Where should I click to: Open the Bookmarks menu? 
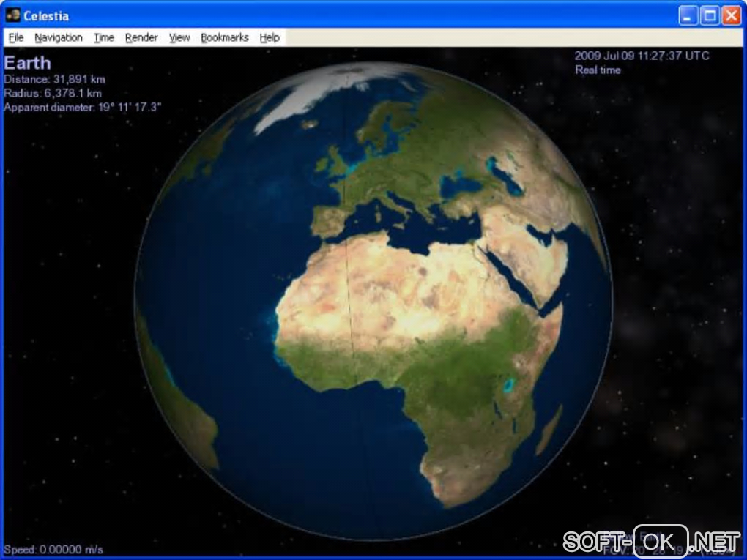pyautogui.click(x=225, y=37)
